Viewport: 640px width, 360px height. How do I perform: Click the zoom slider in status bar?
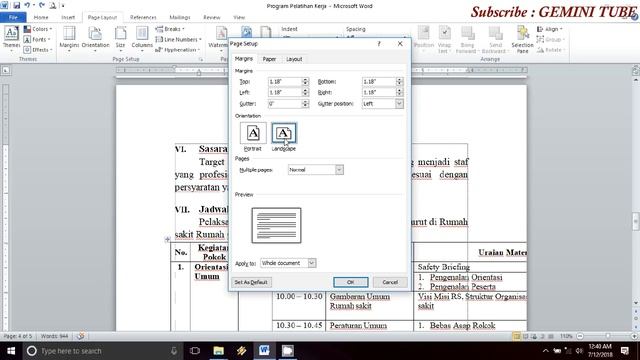click(607, 336)
